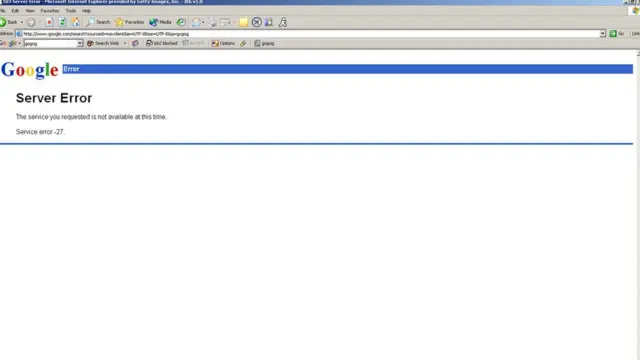This screenshot has height=360, width=640.
Task: Click the 662 blocked popup blocker button
Action: 162,43
